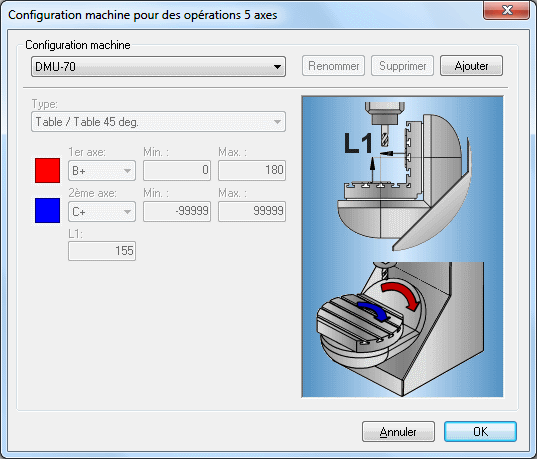Close the 5-axis configuration dialog
The image size is (537, 459).
(506, 10)
